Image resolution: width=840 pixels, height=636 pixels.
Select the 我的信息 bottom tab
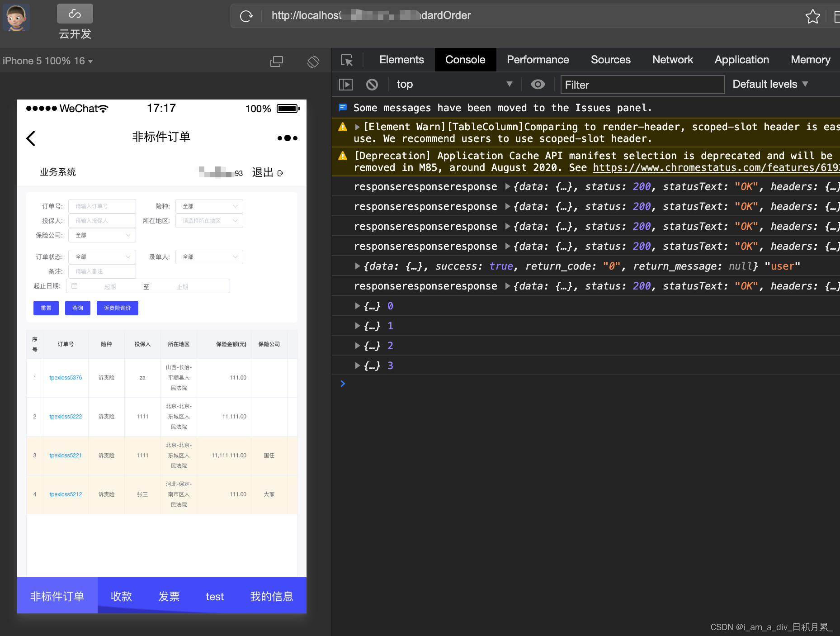pyautogui.click(x=272, y=596)
